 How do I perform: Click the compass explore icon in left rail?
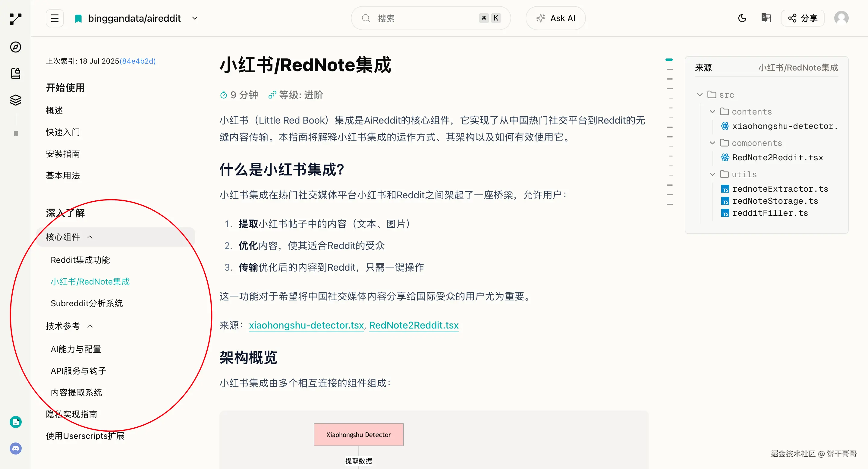coord(15,47)
